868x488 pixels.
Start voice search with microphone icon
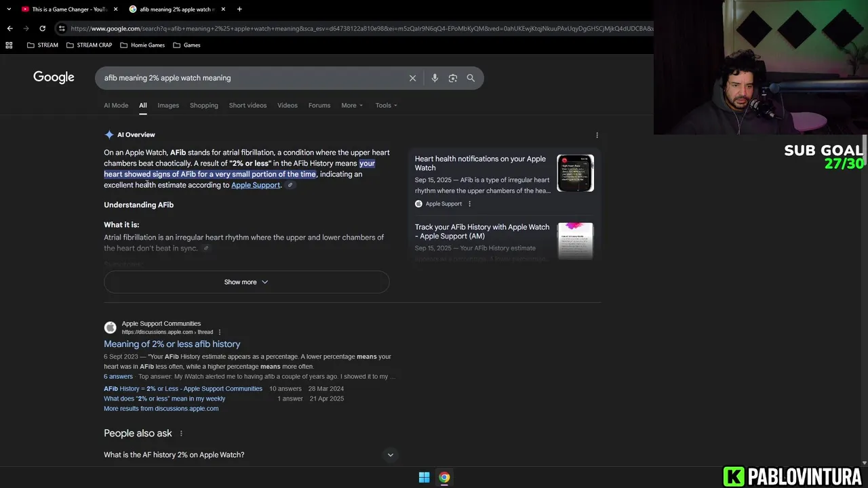[435, 78]
